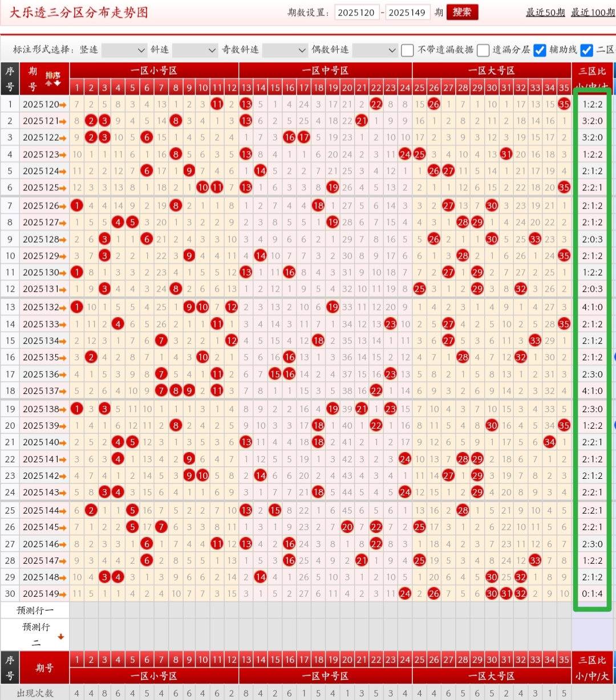Select red ball 35 in row 2025120

coord(564,104)
